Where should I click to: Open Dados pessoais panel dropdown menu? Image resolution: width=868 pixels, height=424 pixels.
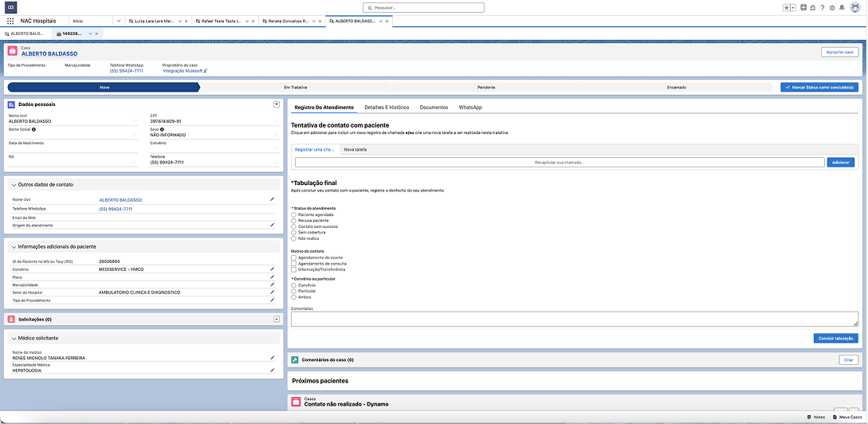[x=277, y=104]
